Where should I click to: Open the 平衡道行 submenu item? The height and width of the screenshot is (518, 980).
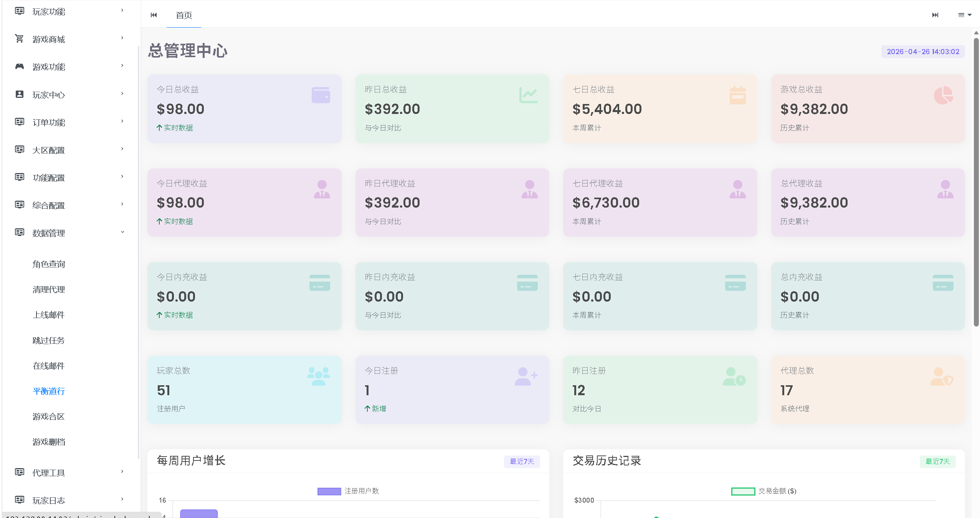click(x=49, y=391)
